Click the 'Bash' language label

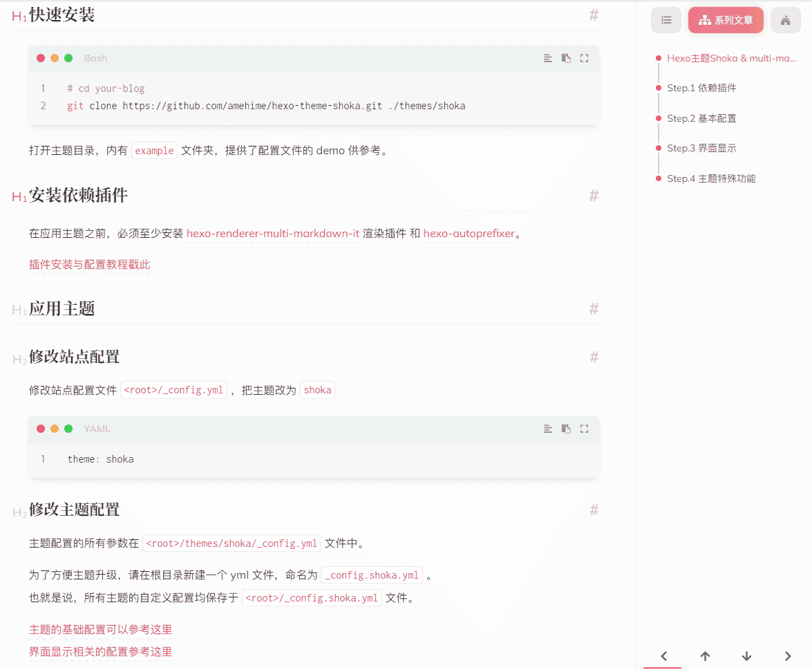[95, 58]
